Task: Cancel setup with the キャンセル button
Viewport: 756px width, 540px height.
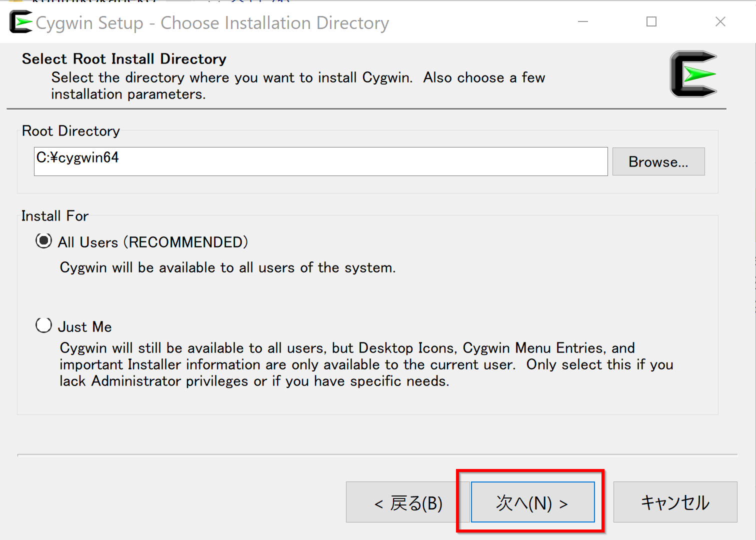Action: pos(675,502)
